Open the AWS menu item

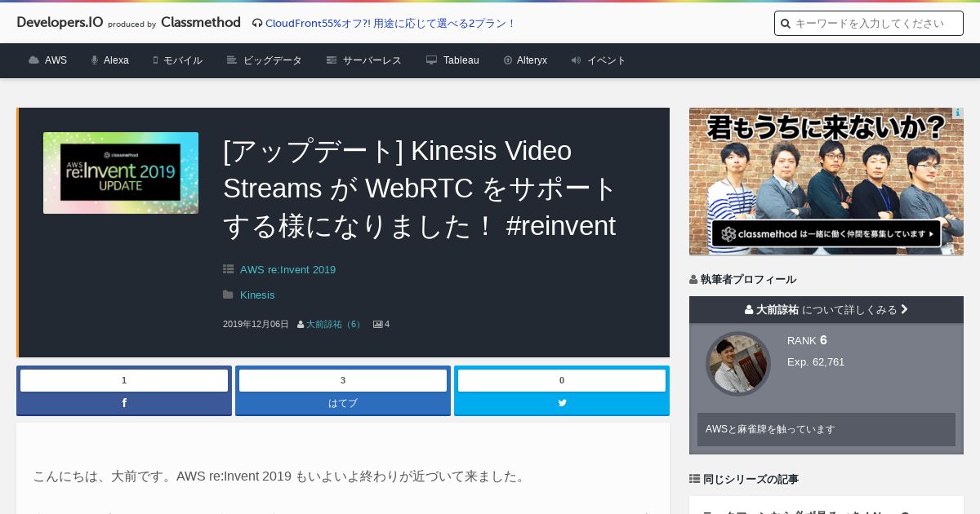(x=56, y=60)
